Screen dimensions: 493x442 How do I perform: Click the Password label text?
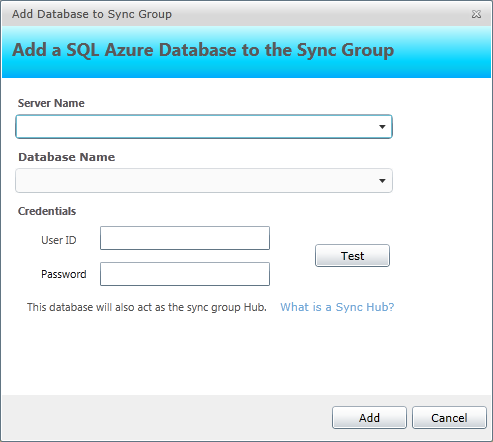click(64, 274)
